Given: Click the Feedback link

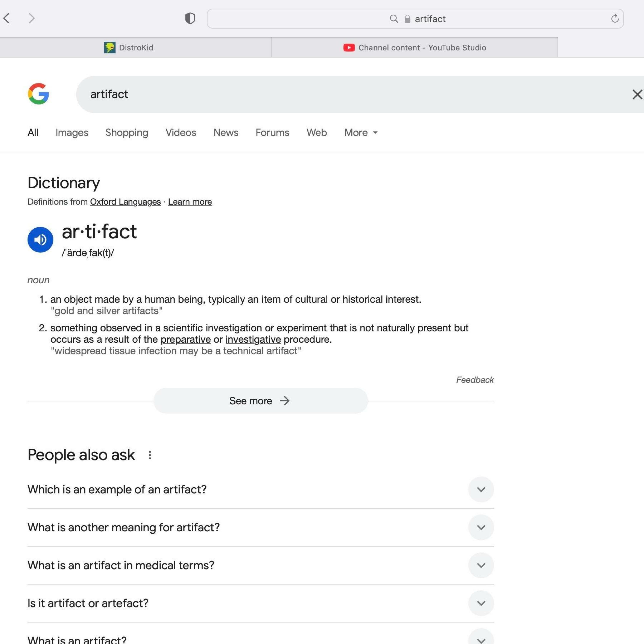Looking at the screenshot, I should coord(475,380).
